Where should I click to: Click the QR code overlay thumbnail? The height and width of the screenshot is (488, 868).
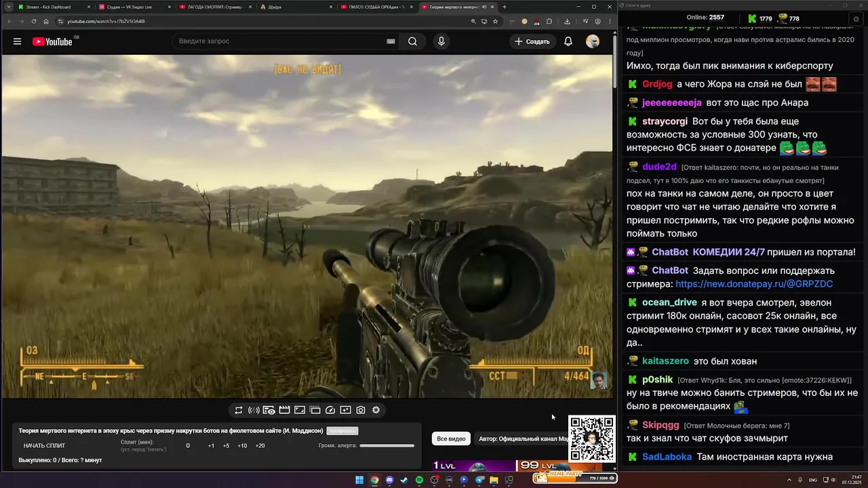[x=592, y=439]
